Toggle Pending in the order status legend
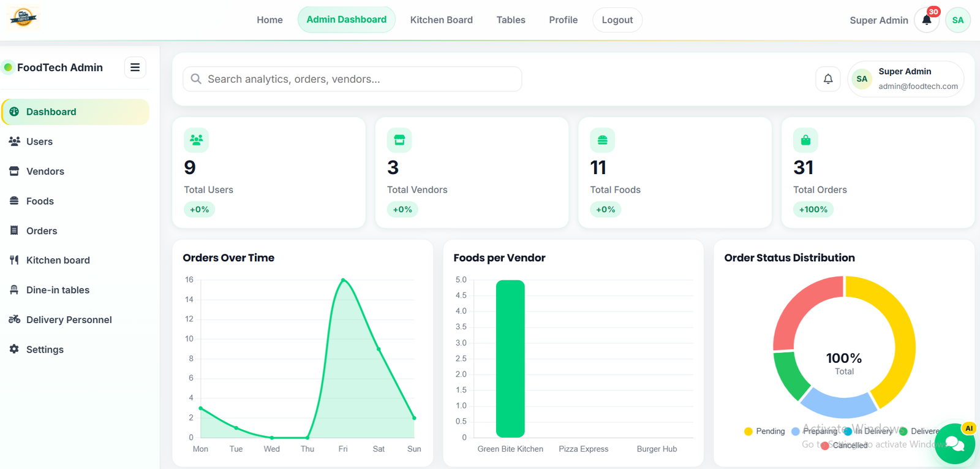Viewport: 980px width, 469px height. (764, 432)
